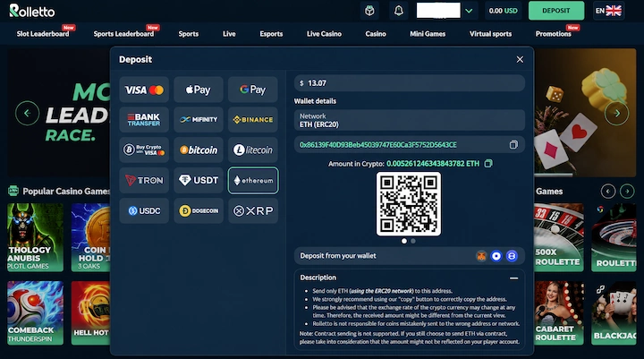The width and height of the screenshot is (644, 359).
Task: Select MiFinity payment method
Action: point(199,120)
